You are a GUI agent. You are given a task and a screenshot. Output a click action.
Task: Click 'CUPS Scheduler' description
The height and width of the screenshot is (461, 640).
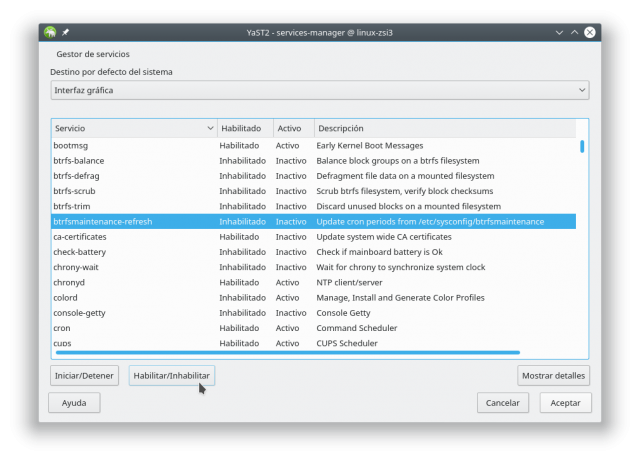coord(347,343)
